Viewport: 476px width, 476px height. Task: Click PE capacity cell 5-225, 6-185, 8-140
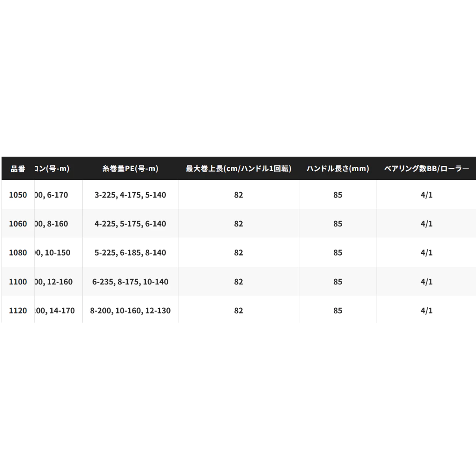[x=130, y=252]
